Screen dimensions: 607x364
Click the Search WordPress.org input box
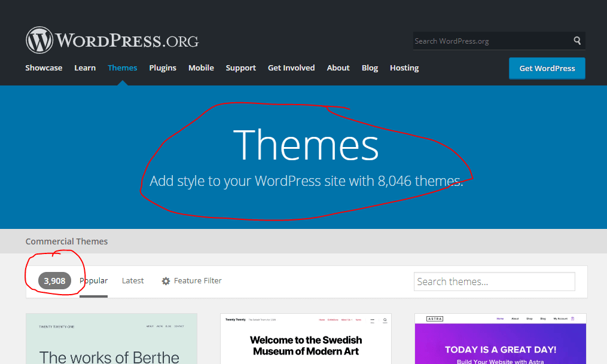tap(490, 41)
